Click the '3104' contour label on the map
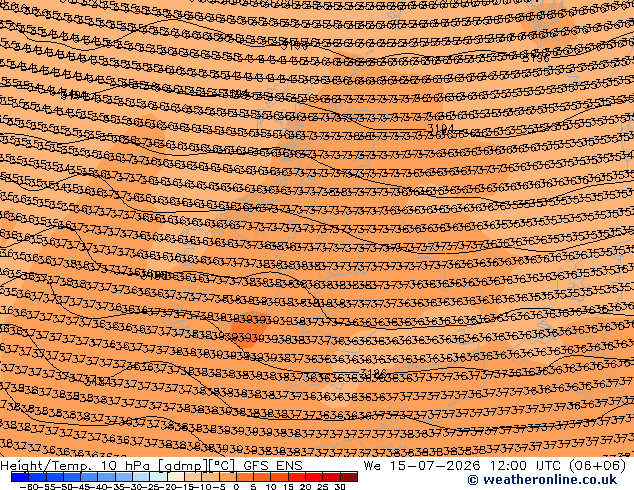Screen dimensions: 634x490 tap(441, 129)
